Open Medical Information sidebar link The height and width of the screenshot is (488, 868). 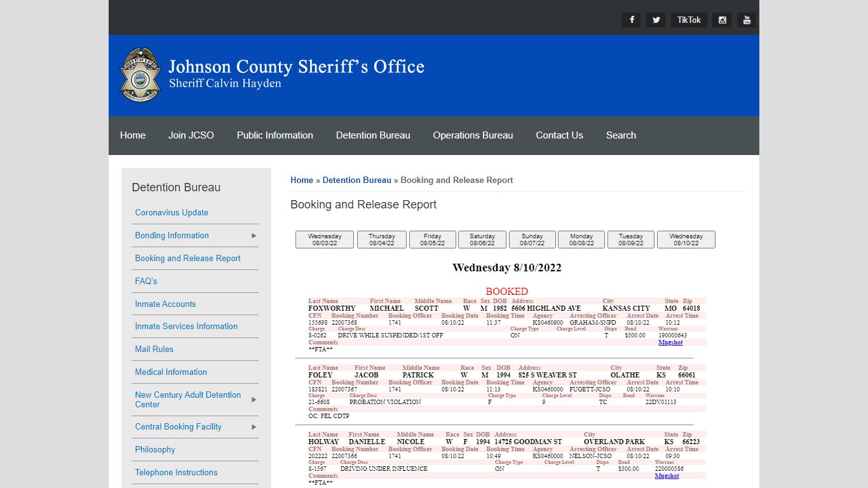(x=171, y=372)
